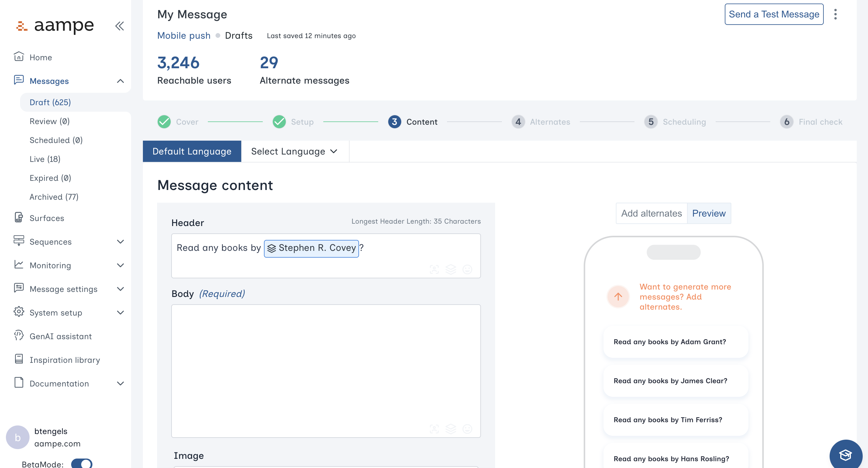The width and height of the screenshot is (868, 468).
Task: Switch to the Preview tab
Action: (x=709, y=213)
